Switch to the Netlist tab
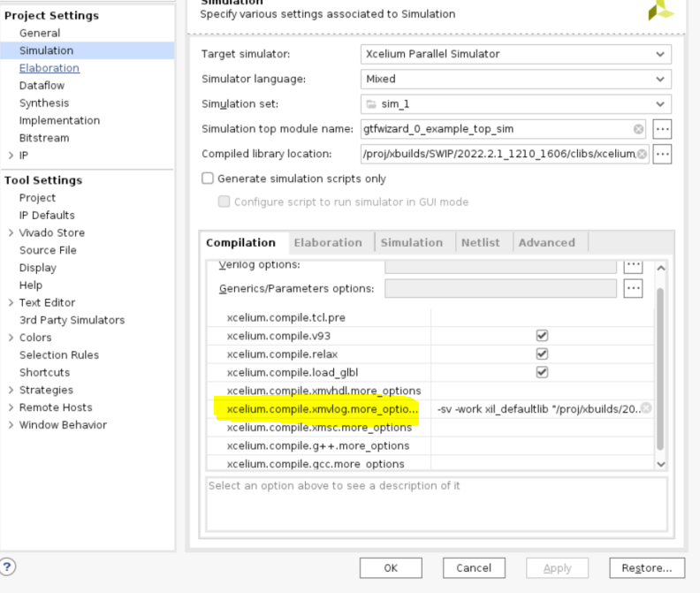The image size is (700, 593). (480, 242)
